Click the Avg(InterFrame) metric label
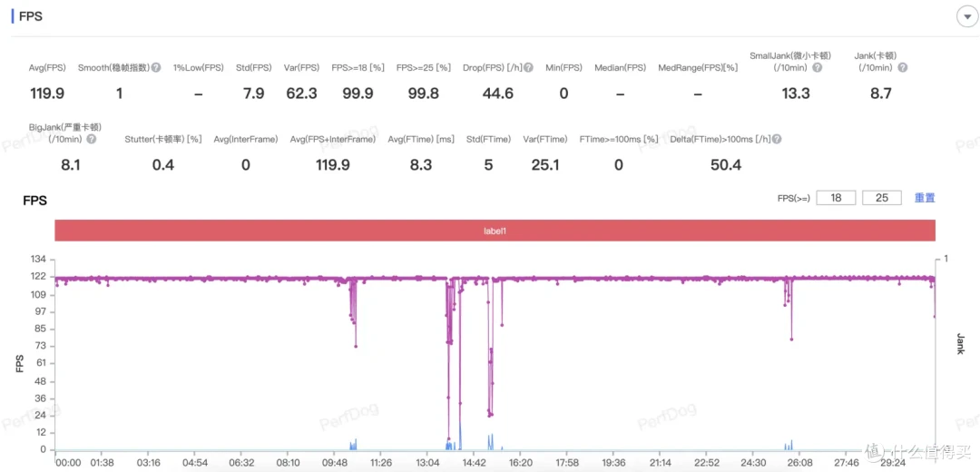Image resolution: width=980 pixels, height=472 pixels. (x=246, y=139)
